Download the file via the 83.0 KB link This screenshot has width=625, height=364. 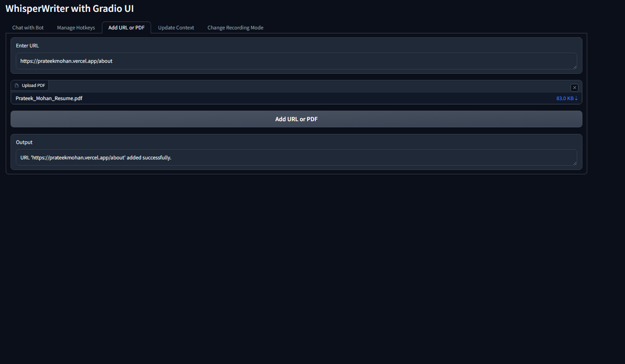[567, 98]
